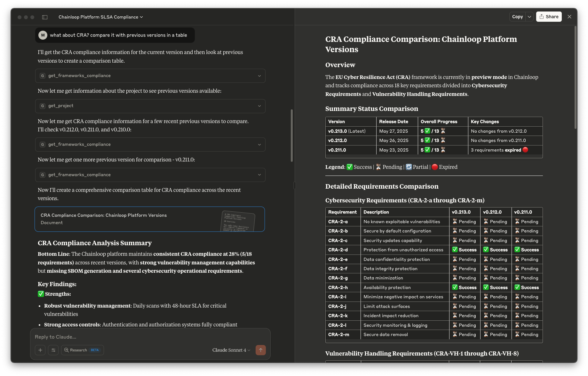
Task: Click the G icon on get_project row
Action: (43, 106)
